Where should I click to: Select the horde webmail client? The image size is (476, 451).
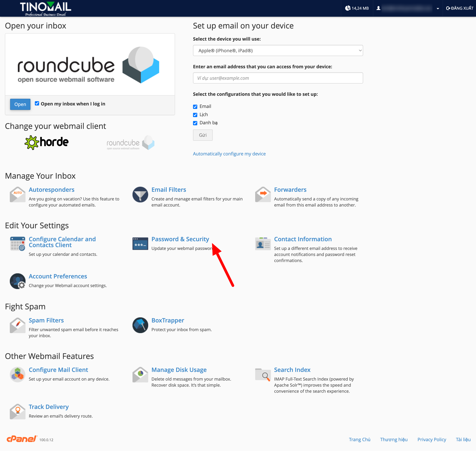47,142
